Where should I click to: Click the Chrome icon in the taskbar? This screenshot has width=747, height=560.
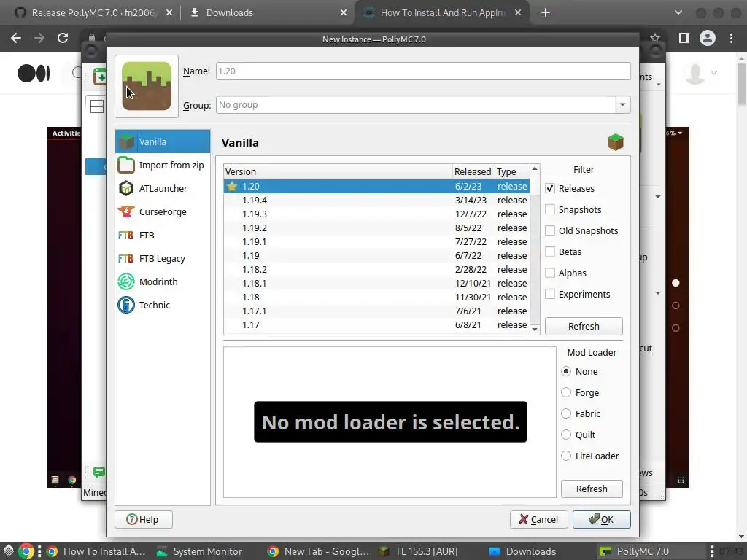pyautogui.click(x=27, y=551)
